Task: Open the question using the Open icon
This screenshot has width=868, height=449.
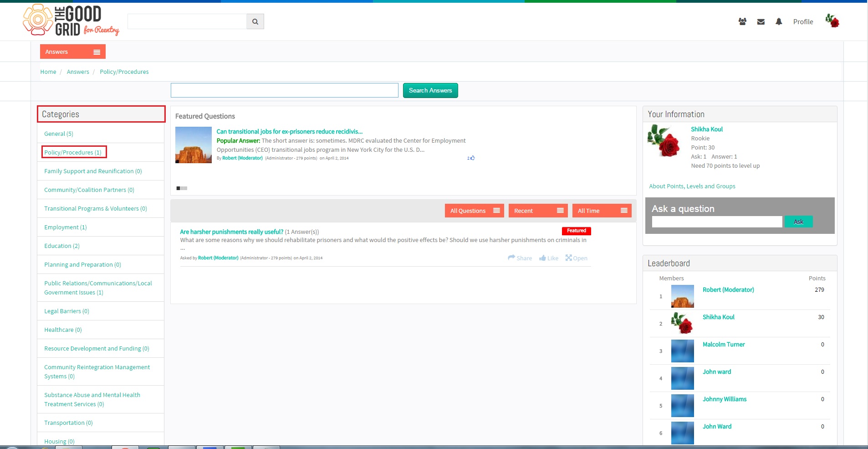Action: point(577,258)
